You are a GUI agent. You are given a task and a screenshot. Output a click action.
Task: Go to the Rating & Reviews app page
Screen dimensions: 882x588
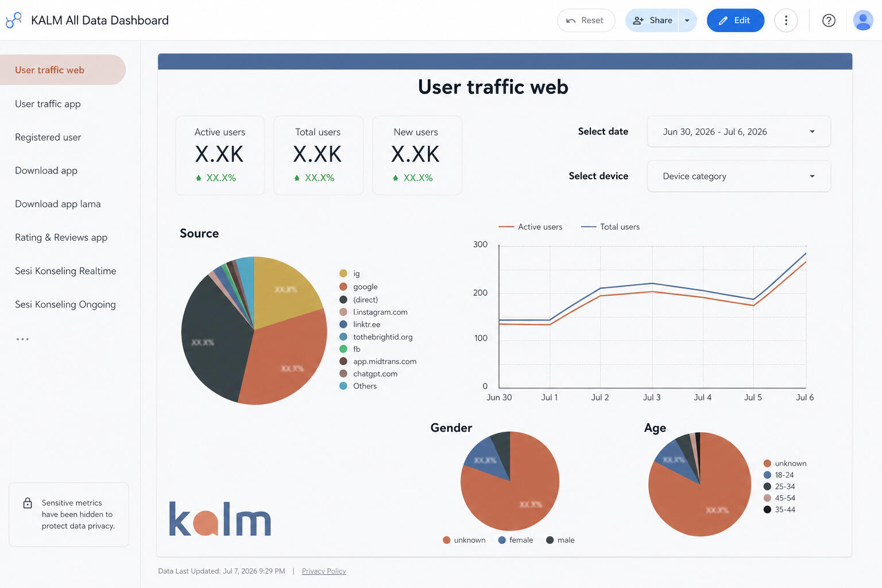coord(61,238)
